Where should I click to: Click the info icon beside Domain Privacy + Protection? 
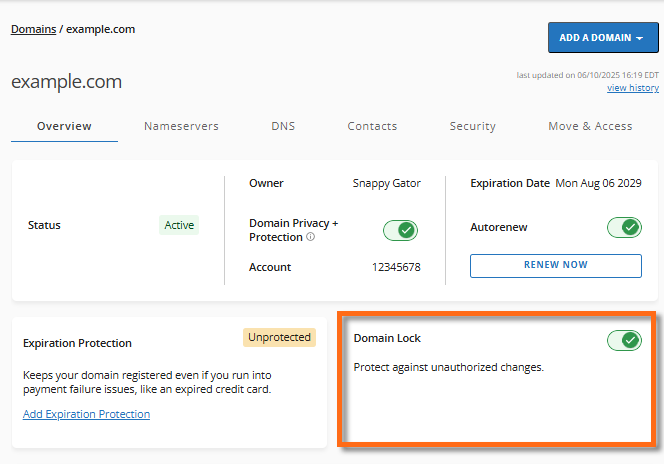[310, 238]
